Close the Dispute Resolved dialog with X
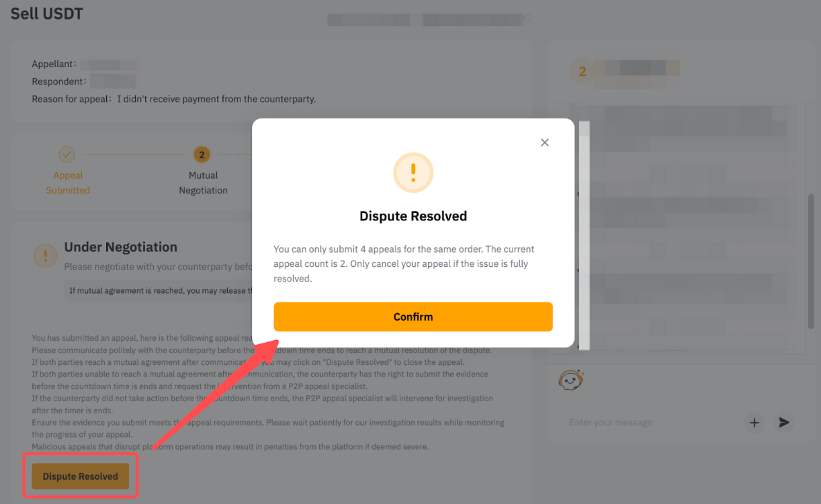Image resolution: width=821 pixels, height=504 pixels. [545, 142]
